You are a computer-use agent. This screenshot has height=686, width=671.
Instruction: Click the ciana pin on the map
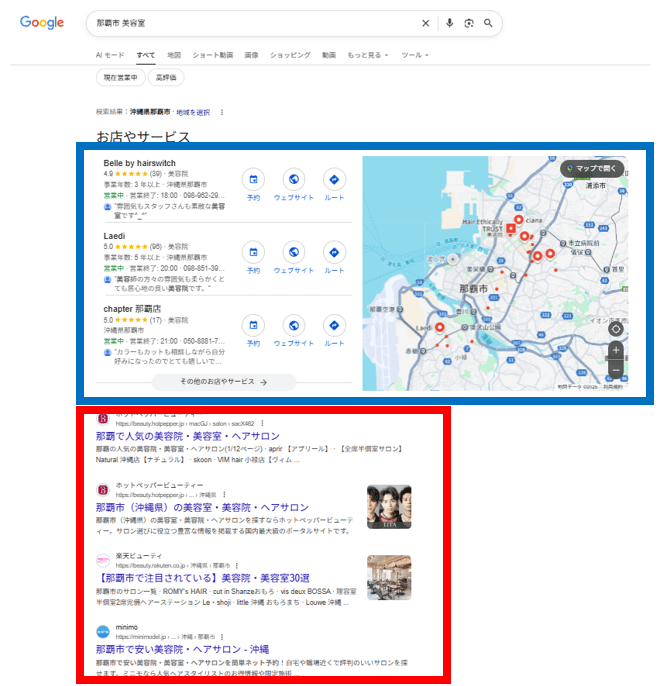click(x=519, y=220)
